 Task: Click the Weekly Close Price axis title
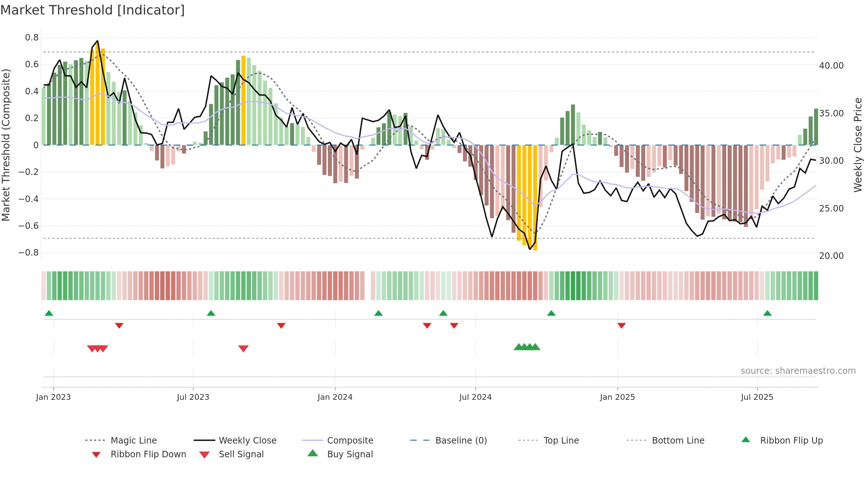(x=858, y=145)
